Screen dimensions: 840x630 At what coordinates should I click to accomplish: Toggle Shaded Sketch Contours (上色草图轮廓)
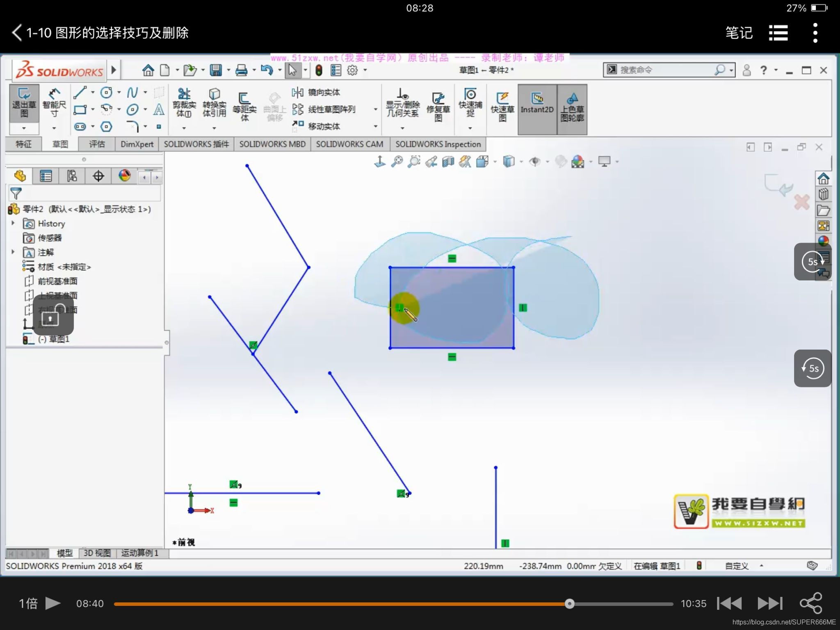coord(572,106)
